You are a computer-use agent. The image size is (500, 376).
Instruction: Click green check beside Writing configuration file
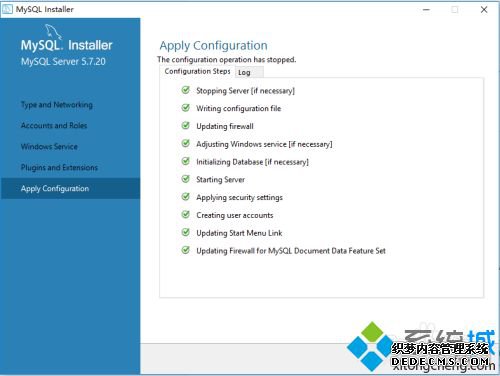(x=186, y=108)
